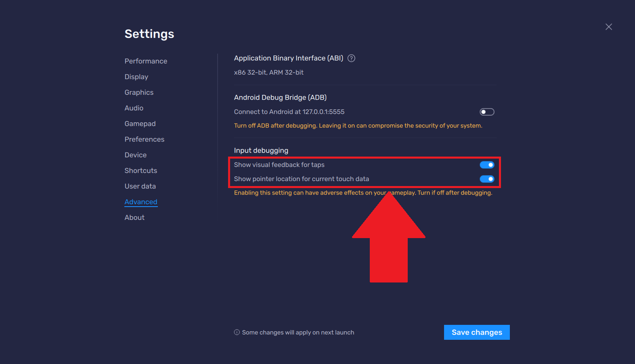This screenshot has width=635, height=364.
Task: Turn off Show visual feedback for taps
Action: [487, 165]
